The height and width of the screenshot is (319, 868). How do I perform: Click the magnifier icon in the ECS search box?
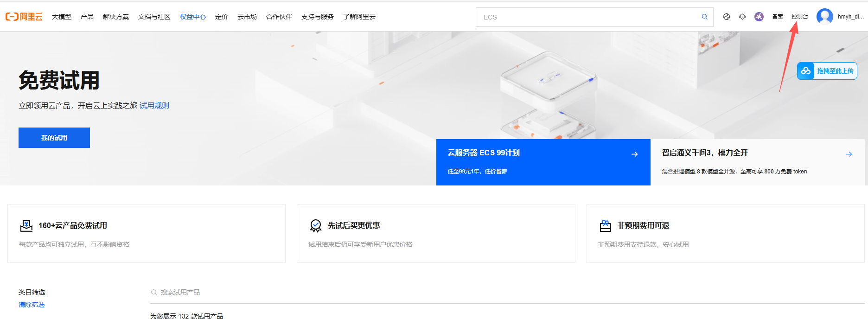[x=704, y=17]
